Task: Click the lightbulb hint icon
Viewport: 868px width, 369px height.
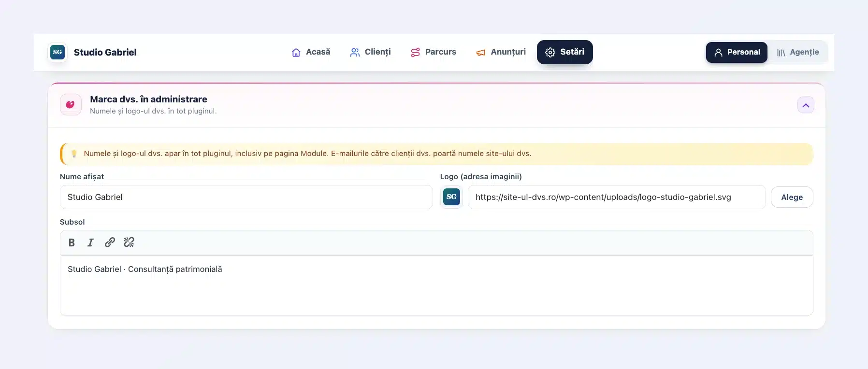Action: click(x=74, y=154)
